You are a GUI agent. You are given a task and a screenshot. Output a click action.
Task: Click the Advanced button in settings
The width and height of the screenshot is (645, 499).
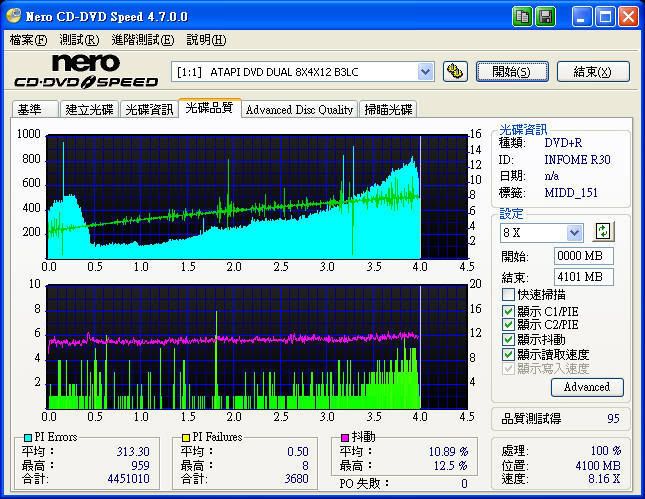click(587, 387)
